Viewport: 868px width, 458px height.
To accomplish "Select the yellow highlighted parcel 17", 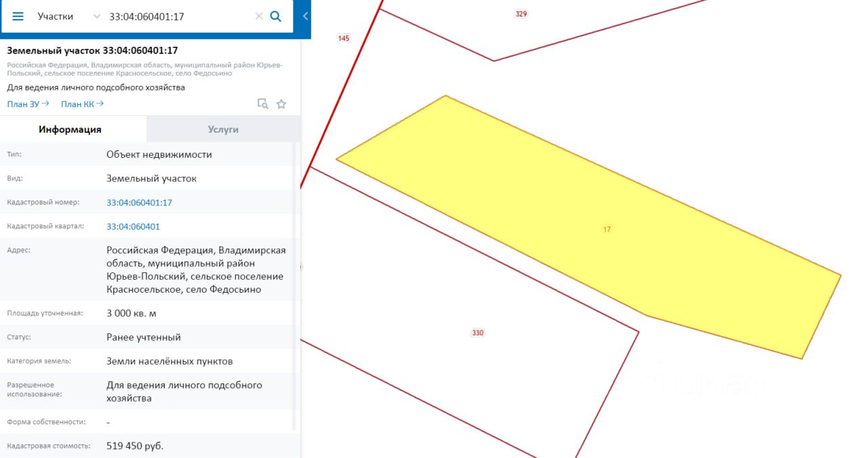I will [x=588, y=226].
